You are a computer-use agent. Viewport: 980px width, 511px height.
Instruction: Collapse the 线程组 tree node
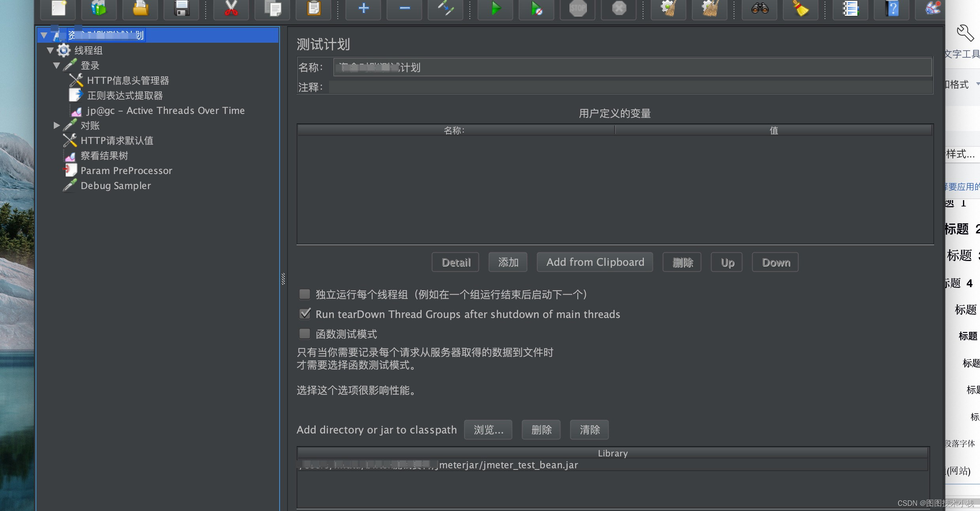(50, 50)
